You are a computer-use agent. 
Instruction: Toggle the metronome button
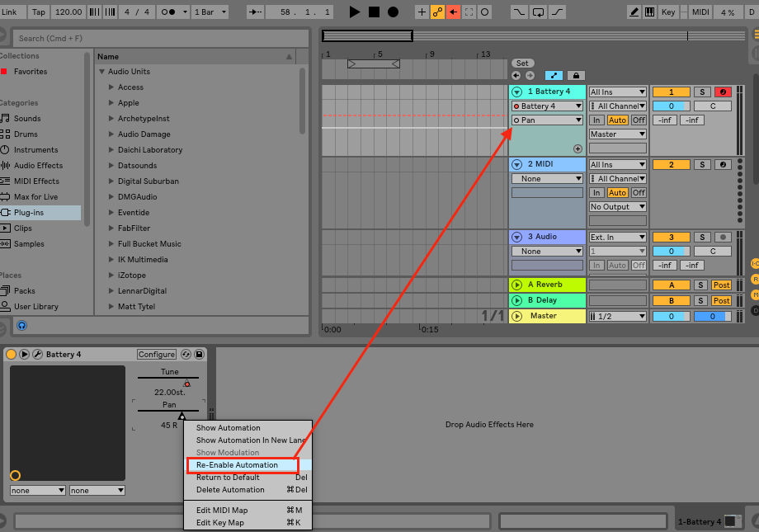pos(168,12)
